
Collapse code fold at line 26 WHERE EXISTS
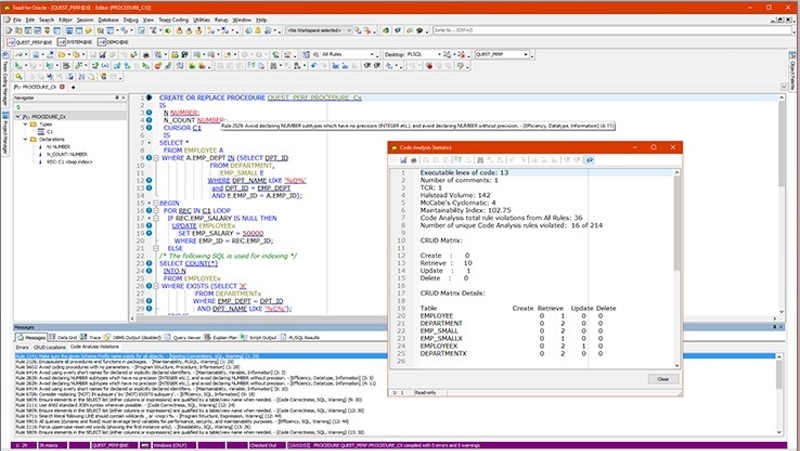156,286
